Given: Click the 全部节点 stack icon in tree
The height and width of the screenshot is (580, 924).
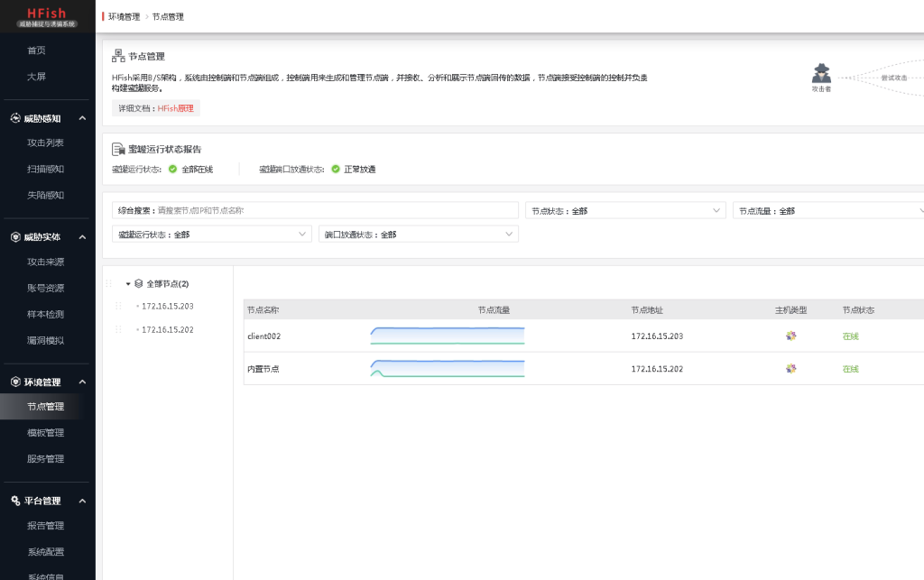Looking at the screenshot, I should [138, 283].
